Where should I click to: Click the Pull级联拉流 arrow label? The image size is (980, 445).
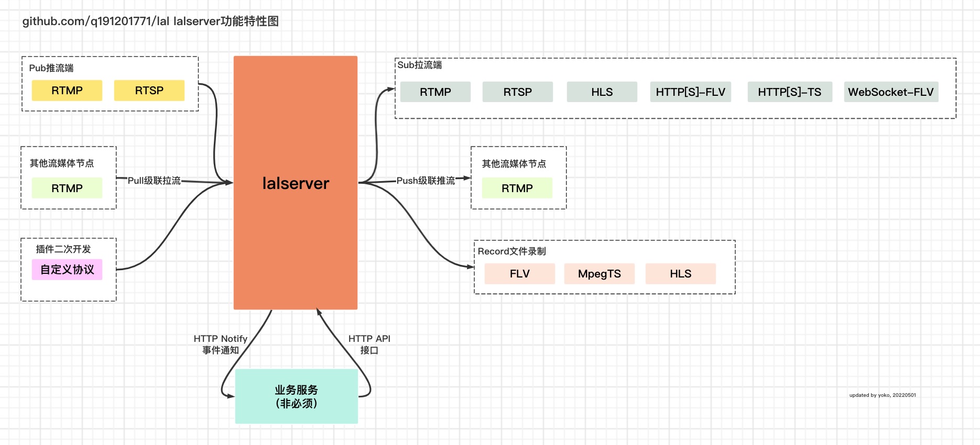coord(154,181)
